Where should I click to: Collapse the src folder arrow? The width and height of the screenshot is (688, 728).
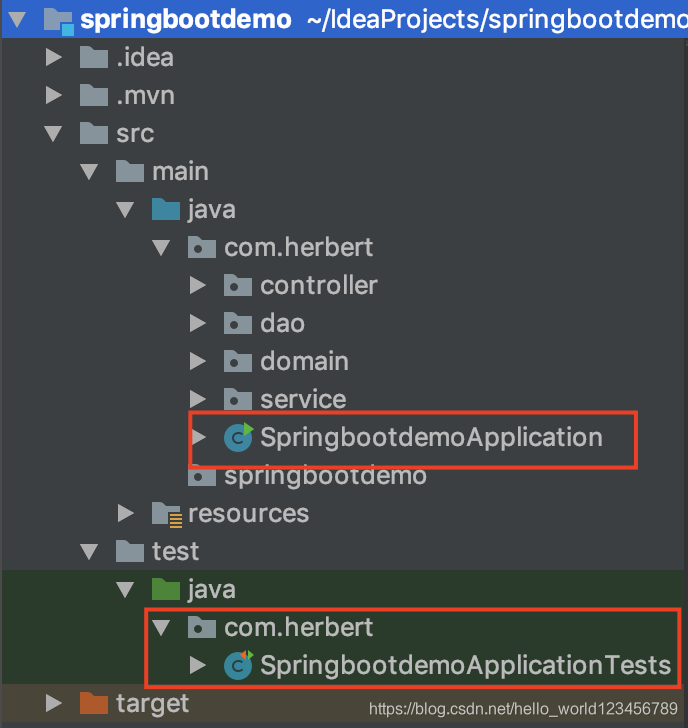(x=53, y=134)
